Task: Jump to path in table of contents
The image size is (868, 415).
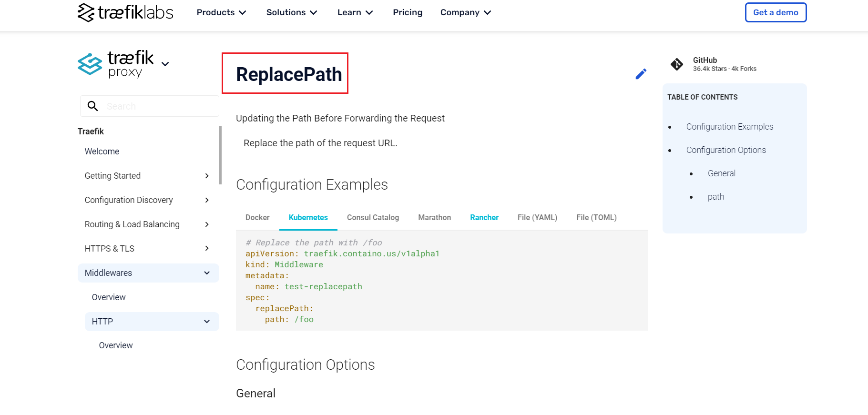Action: coord(716,197)
